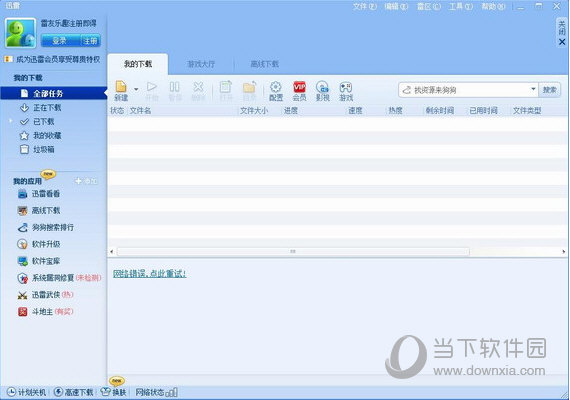Viewport: 570px width, 400px height.
Task: Click the 暂停 pause icon in toolbar
Action: tap(174, 91)
